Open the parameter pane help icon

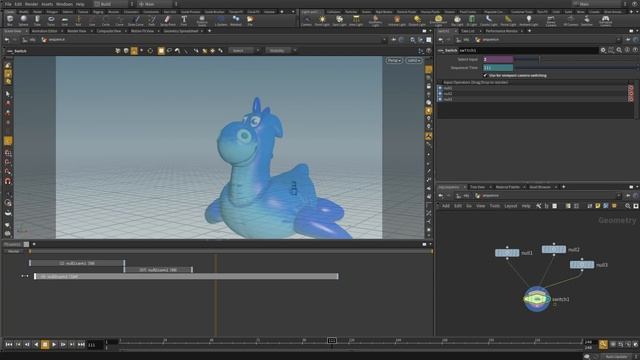click(636, 50)
